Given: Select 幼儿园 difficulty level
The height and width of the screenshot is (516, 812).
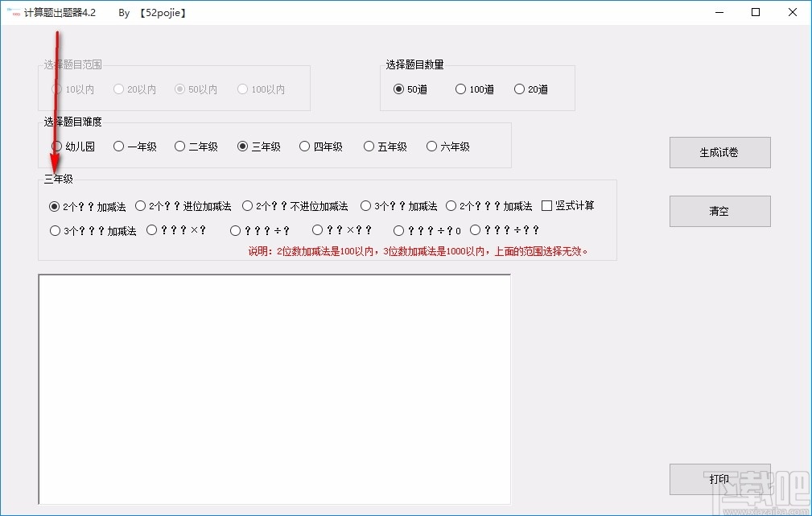Looking at the screenshot, I should click(56, 146).
